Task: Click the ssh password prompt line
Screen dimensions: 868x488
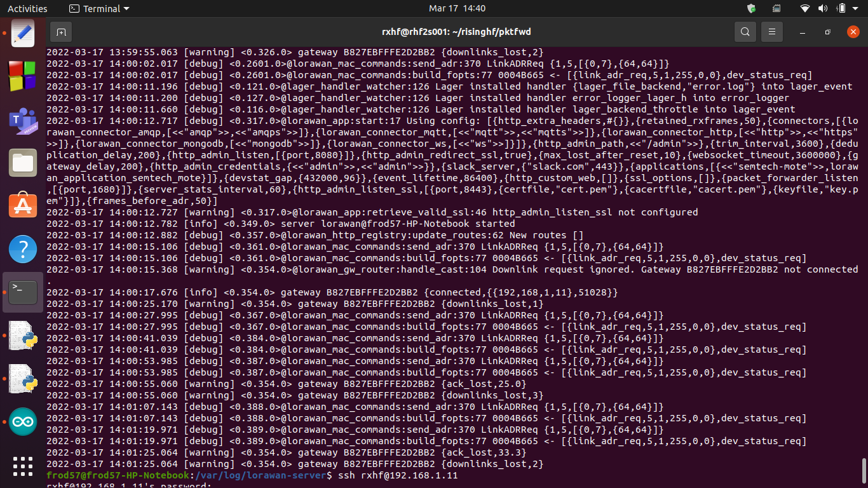Action: (x=127, y=485)
